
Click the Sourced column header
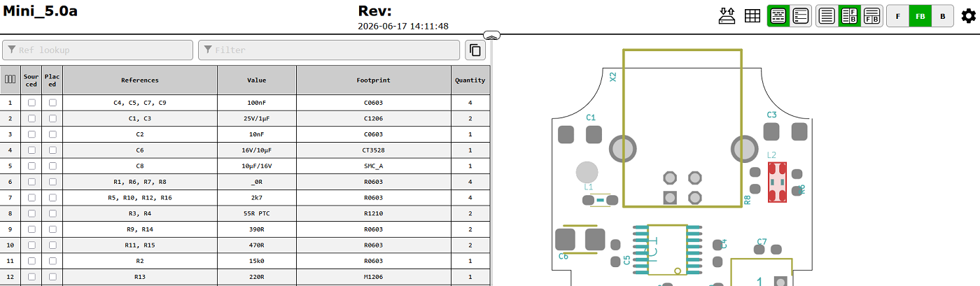(x=31, y=80)
